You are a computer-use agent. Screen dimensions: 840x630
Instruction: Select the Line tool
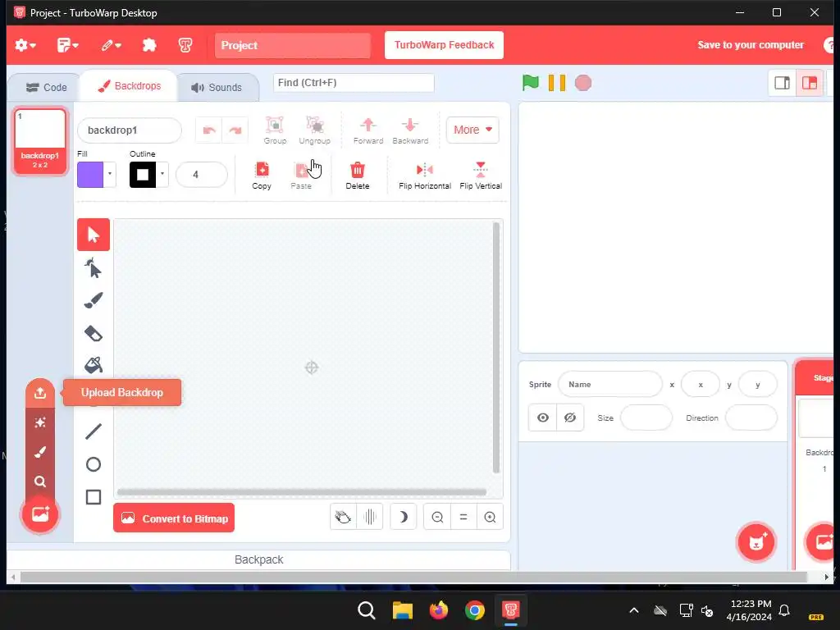[94, 431]
